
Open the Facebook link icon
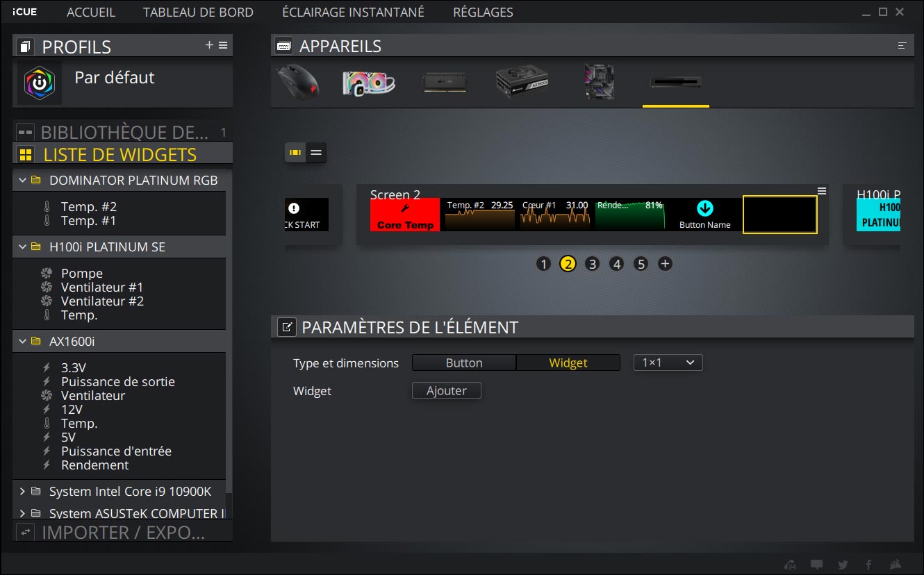coord(868,565)
